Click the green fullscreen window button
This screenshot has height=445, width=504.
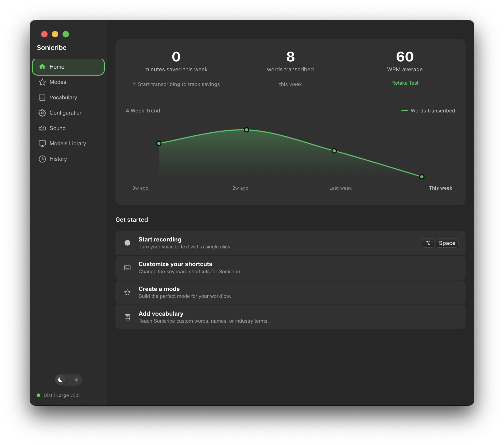[66, 34]
